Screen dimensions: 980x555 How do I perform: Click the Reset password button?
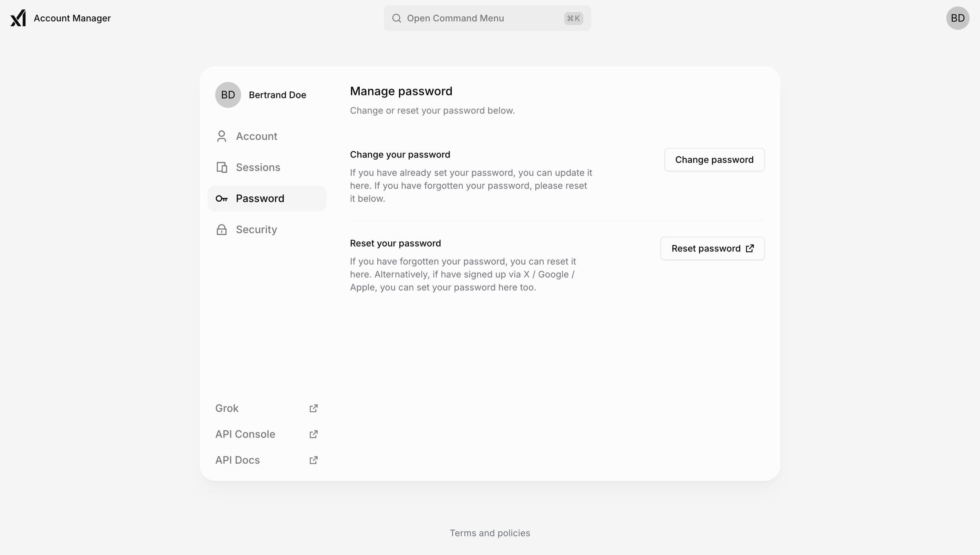coord(712,249)
